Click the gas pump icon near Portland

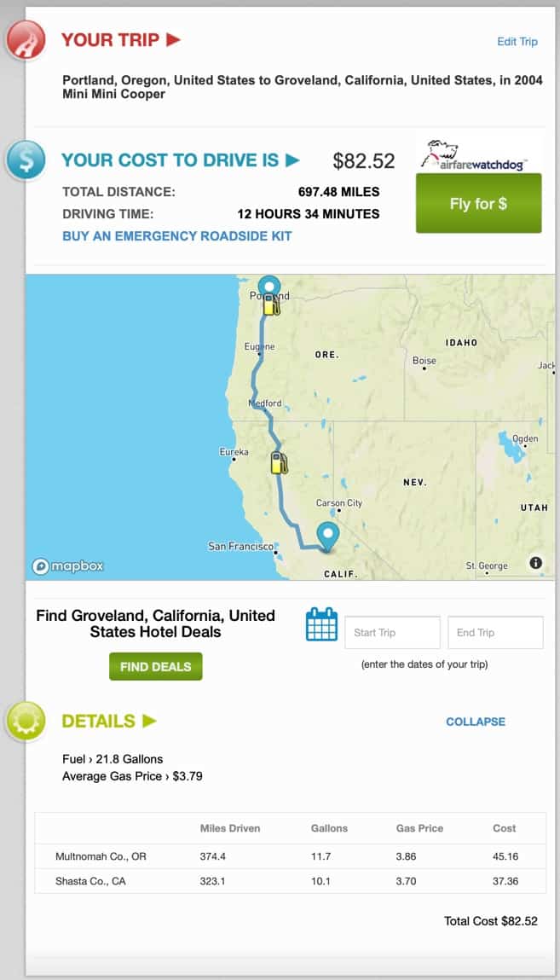[x=273, y=307]
